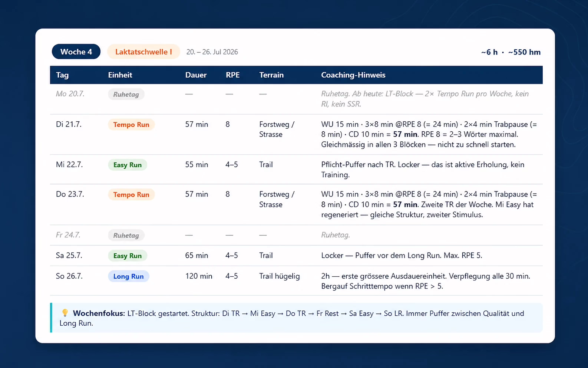Viewport: 588px width, 368px height.
Task: Click the Einheit column header
Action: 120,75
